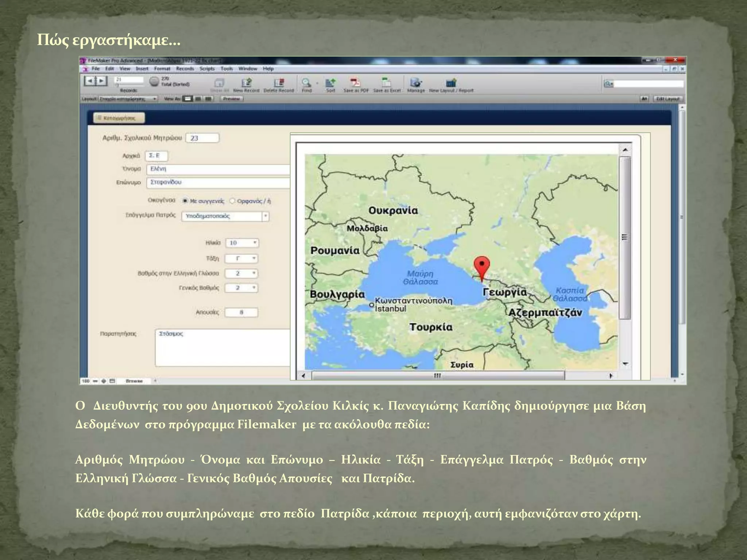Click Save as Excel icon

(x=386, y=83)
